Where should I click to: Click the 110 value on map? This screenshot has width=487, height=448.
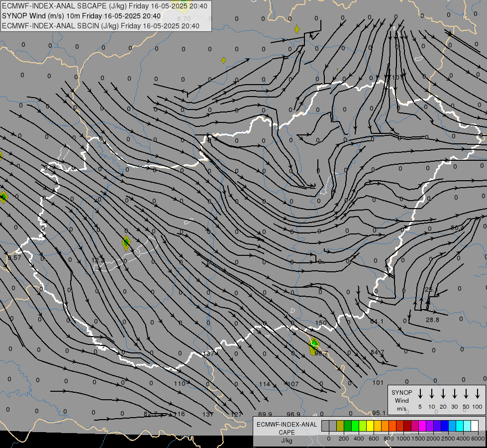(x=180, y=383)
